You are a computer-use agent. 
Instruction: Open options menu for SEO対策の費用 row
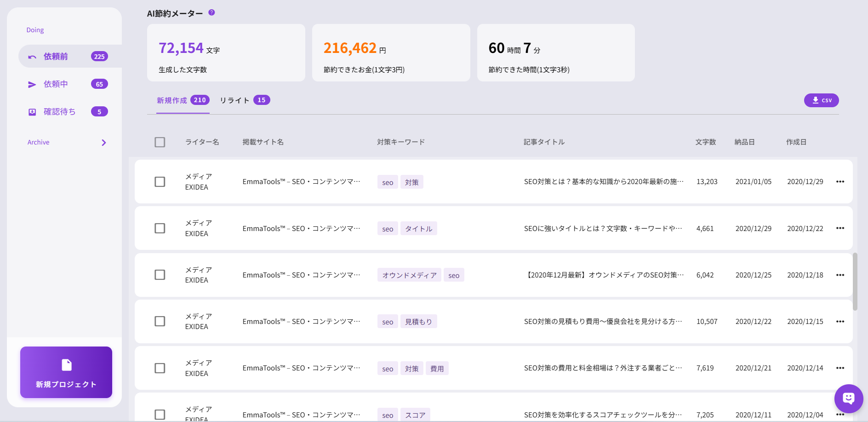(x=840, y=368)
